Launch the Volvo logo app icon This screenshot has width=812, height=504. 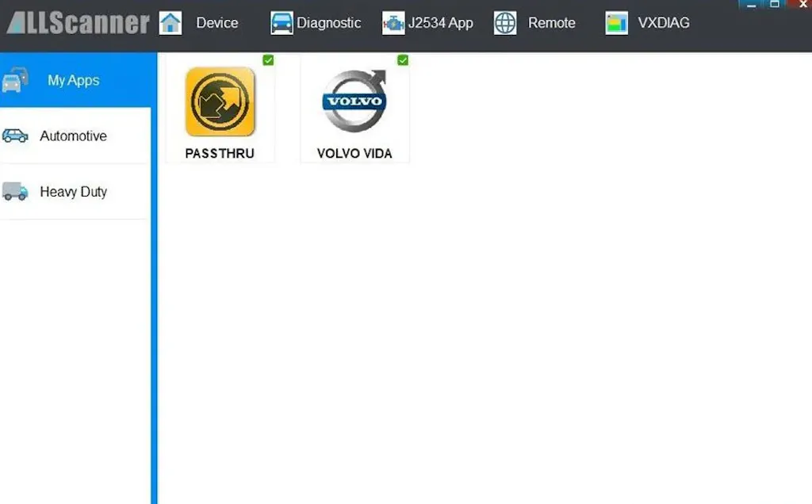coord(354,101)
